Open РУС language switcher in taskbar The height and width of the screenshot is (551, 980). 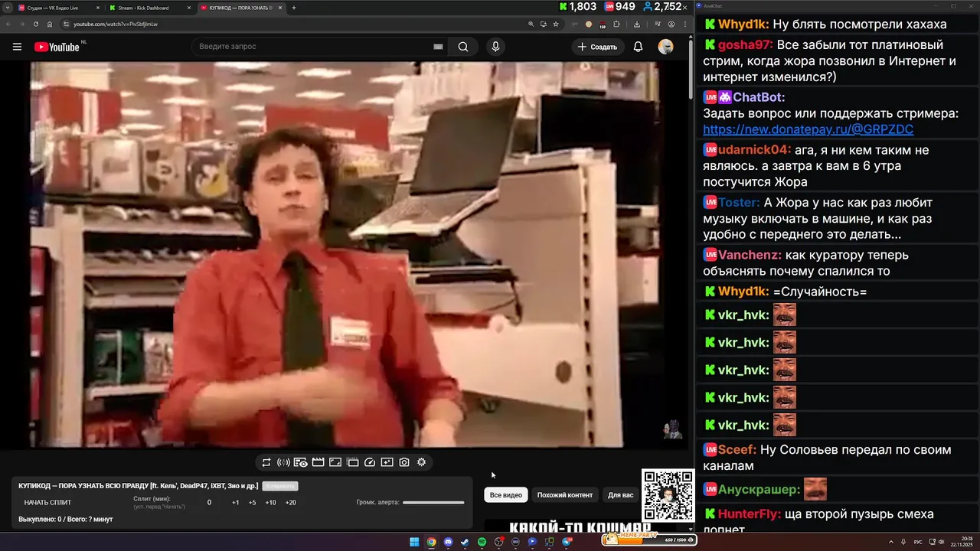[x=918, y=542]
